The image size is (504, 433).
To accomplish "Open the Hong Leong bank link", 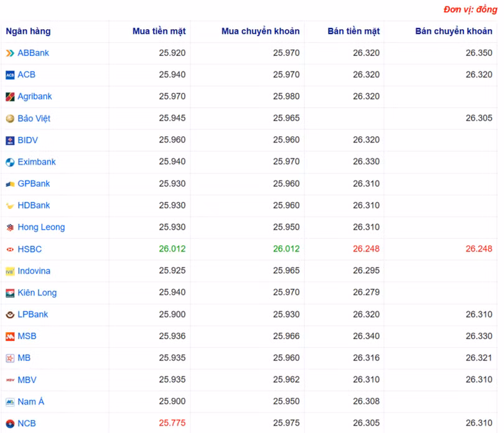I will tap(42, 227).
